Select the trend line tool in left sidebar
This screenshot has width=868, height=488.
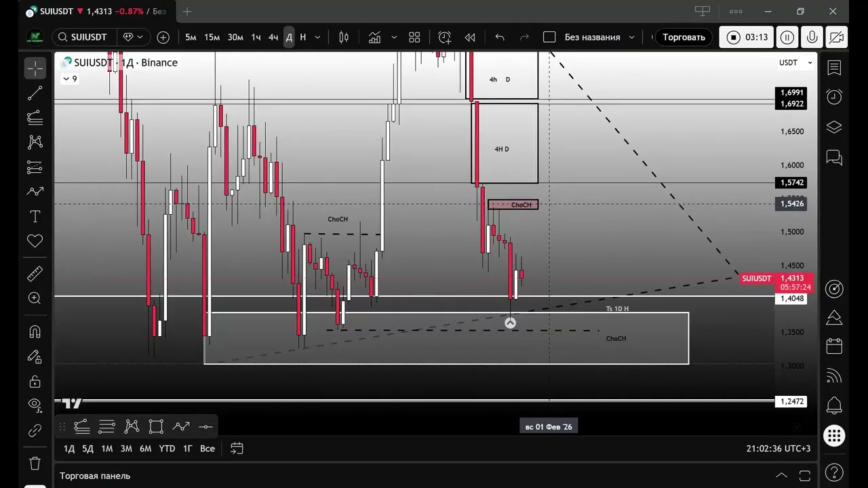click(x=35, y=93)
